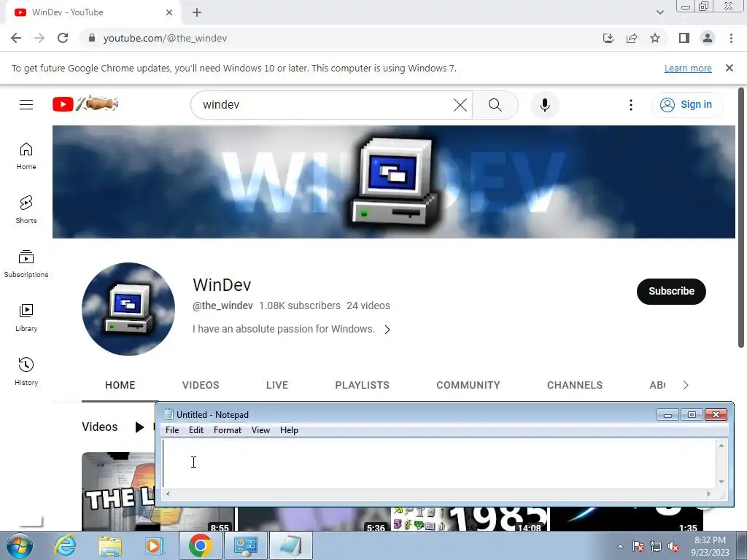747x560 pixels.
Task: Open the COMMUNITY channel tab
Action: [x=468, y=385]
